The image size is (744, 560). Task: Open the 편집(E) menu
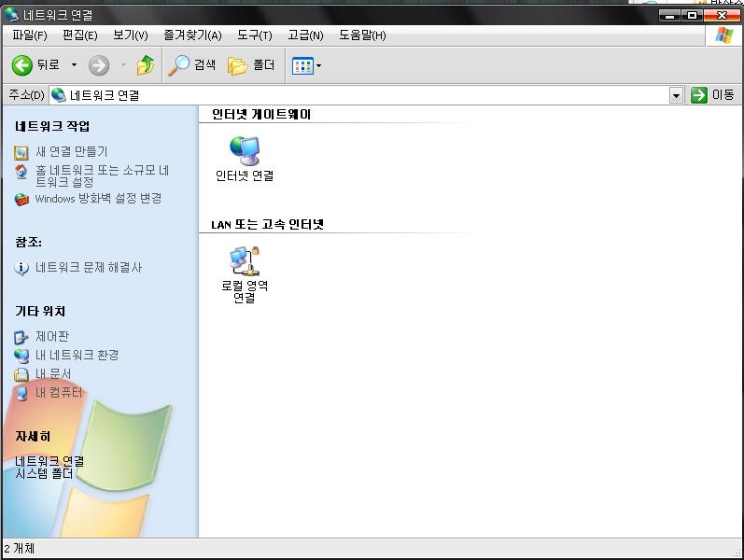click(79, 35)
